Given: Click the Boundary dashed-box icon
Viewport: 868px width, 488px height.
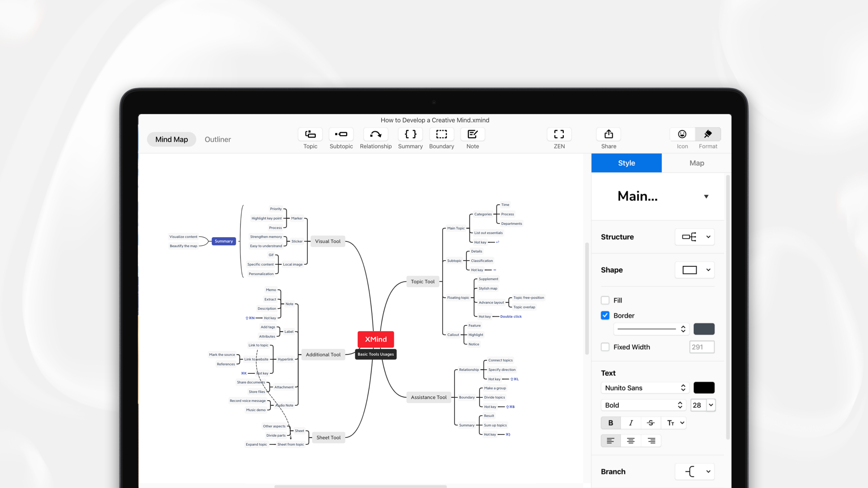Looking at the screenshot, I should pyautogui.click(x=441, y=134).
